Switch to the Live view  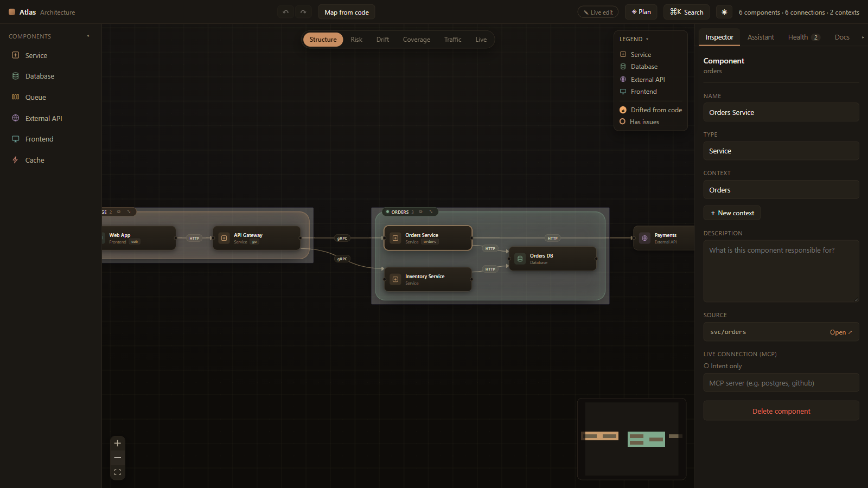coord(481,40)
